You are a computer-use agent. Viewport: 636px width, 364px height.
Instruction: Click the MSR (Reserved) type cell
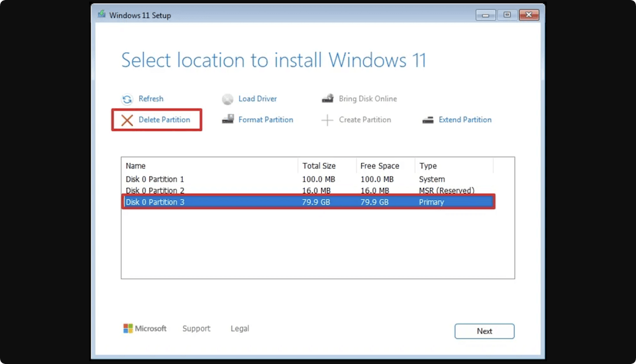coord(446,191)
